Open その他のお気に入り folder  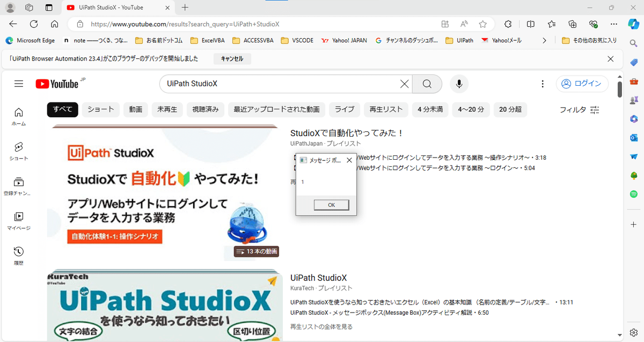coord(589,40)
